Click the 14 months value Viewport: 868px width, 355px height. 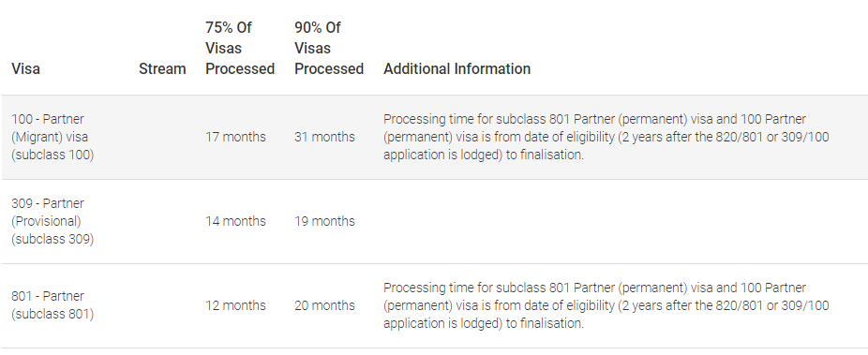[235, 221]
